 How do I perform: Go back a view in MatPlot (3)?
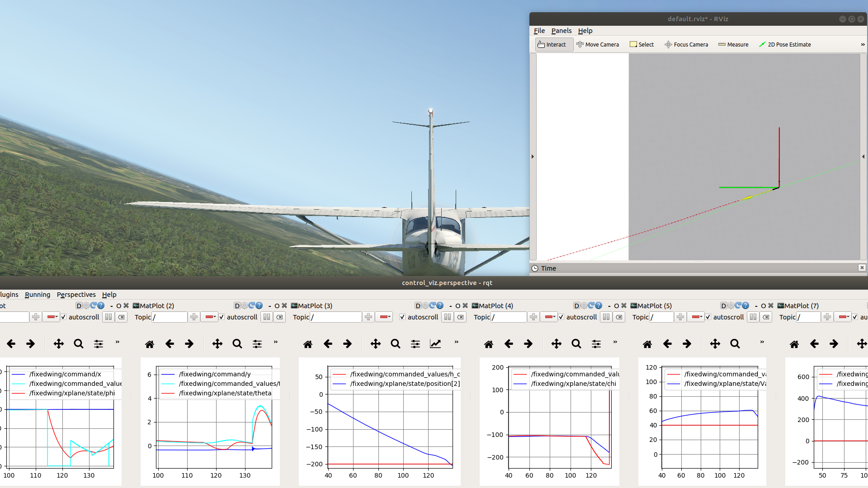(x=328, y=344)
